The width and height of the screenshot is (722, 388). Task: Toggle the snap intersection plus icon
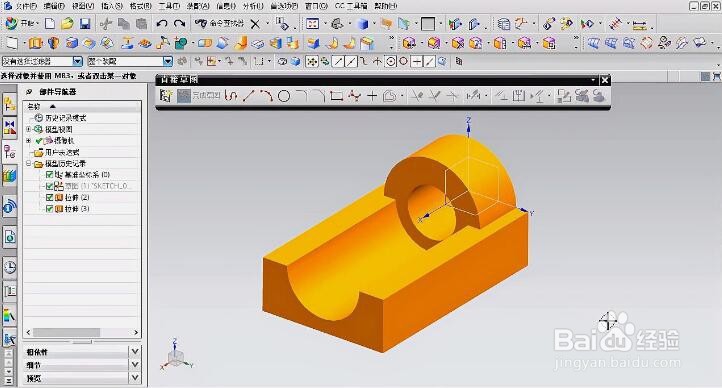click(377, 61)
